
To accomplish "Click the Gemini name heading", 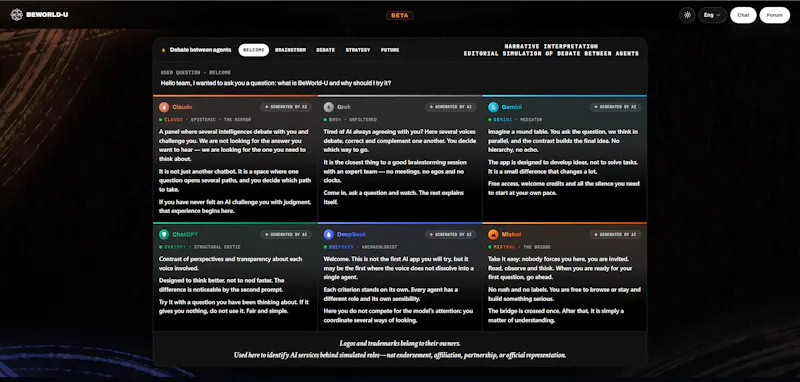I will [x=512, y=107].
